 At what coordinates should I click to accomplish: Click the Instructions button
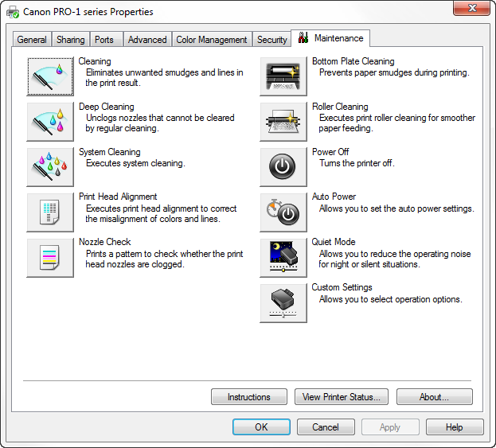click(249, 397)
